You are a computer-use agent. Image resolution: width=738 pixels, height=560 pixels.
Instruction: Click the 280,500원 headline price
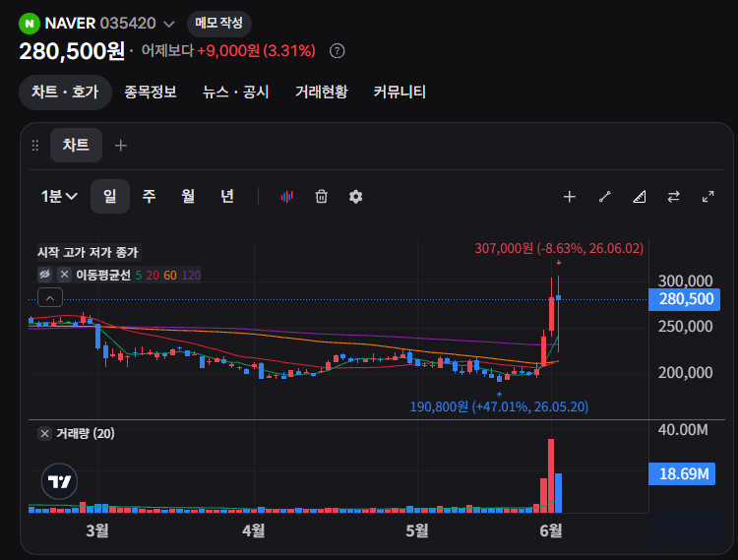[x=72, y=51]
